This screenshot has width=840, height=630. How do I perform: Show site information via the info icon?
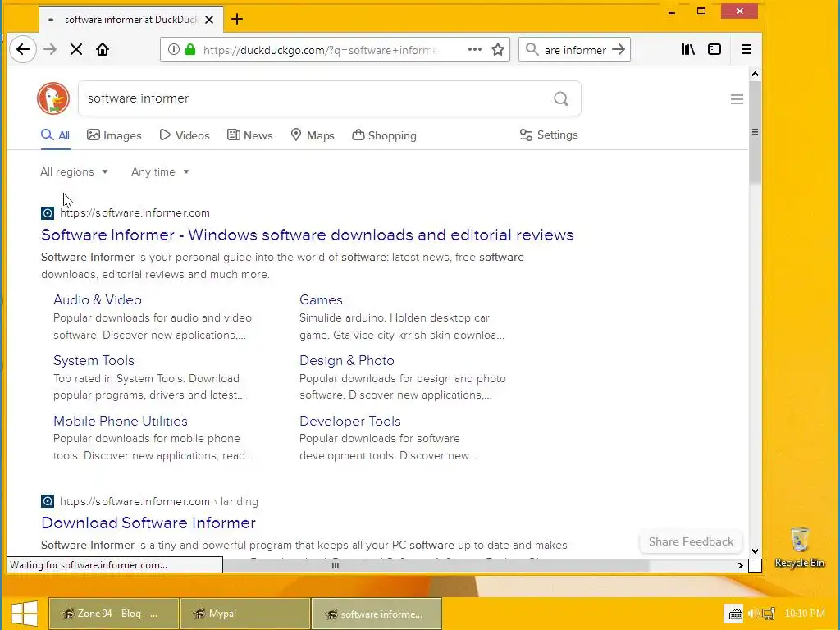pyautogui.click(x=174, y=50)
